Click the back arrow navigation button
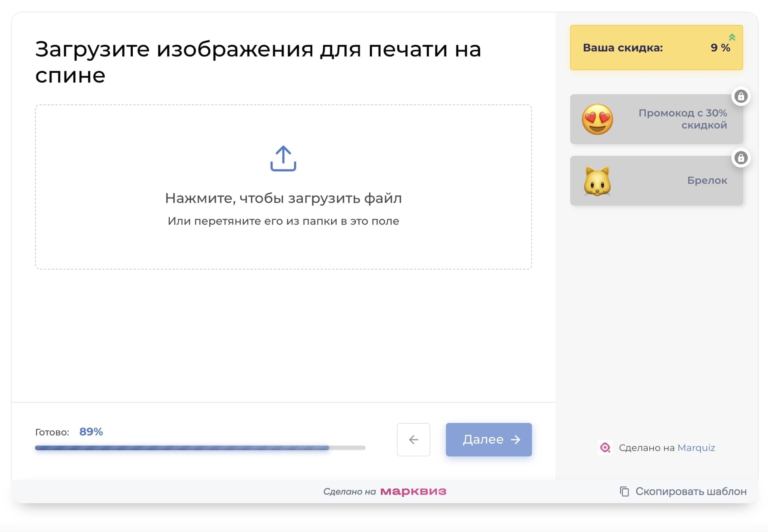This screenshot has width=768, height=532. coord(413,440)
